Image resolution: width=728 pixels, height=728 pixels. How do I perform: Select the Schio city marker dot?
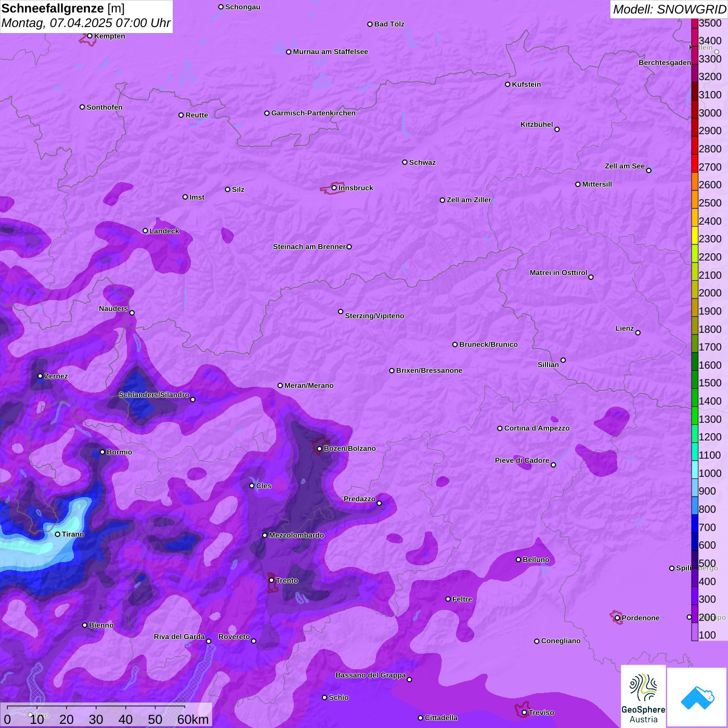pos(324,697)
